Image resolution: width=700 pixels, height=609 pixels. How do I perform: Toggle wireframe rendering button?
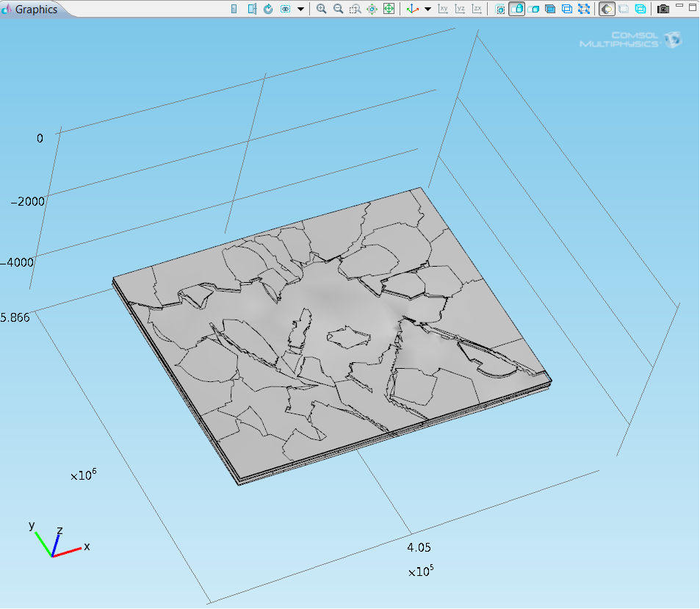coord(641,9)
